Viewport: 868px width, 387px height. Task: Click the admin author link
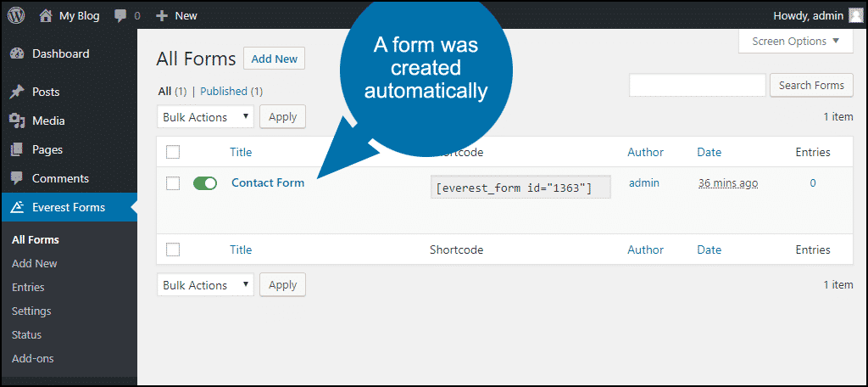(x=644, y=182)
